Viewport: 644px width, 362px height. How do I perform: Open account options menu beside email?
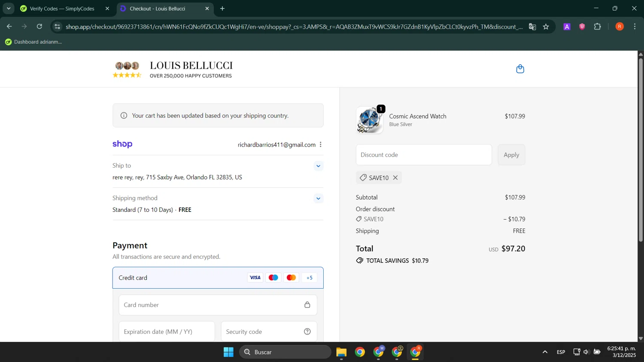320,145
